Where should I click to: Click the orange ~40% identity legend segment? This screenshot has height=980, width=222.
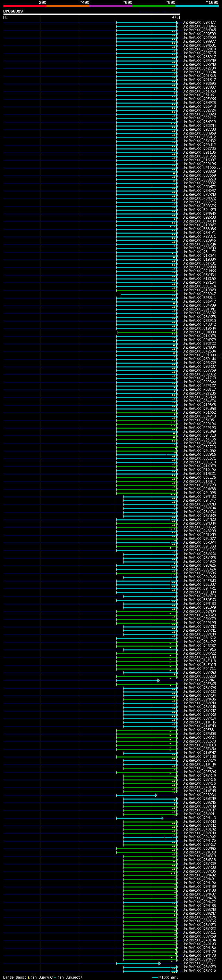68,6
